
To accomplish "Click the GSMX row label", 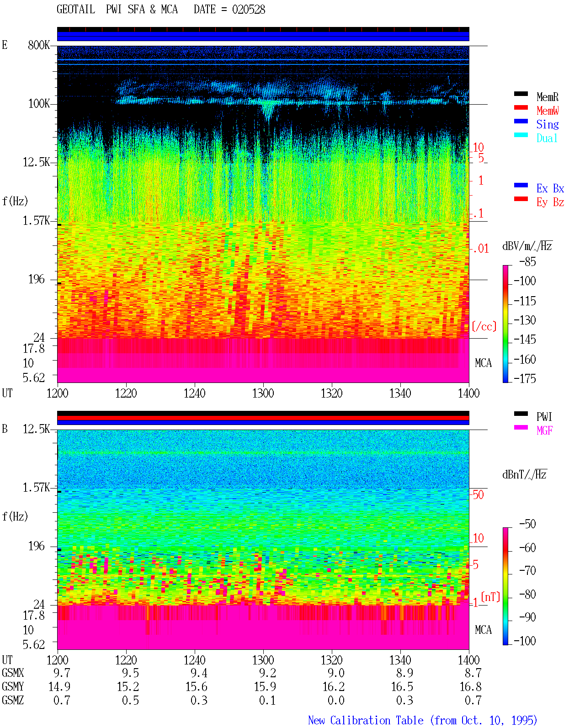I will (x=13, y=673).
